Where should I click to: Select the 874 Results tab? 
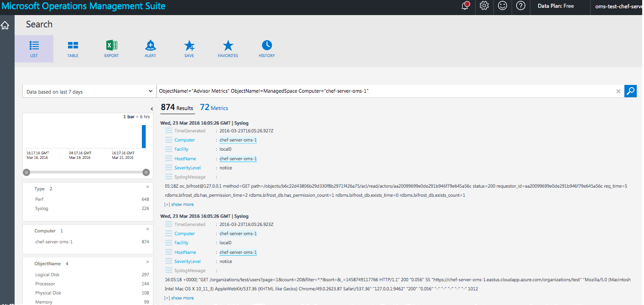pyautogui.click(x=177, y=108)
